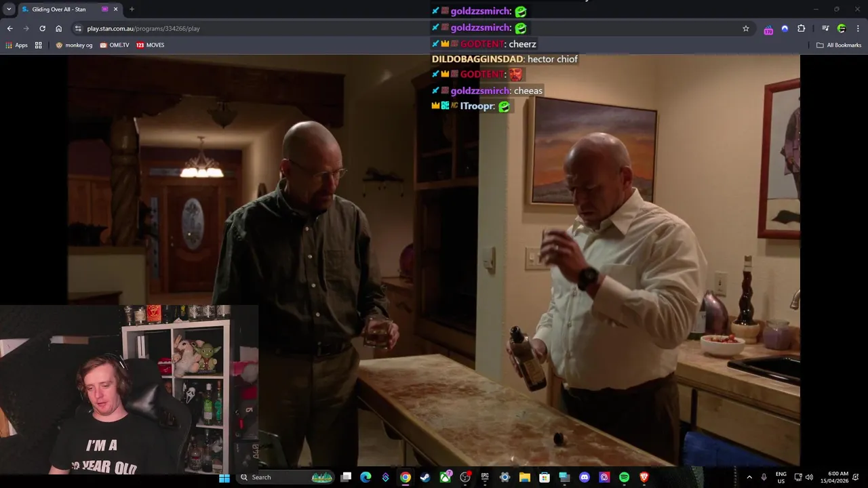Open Spotify from the taskbar
The width and height of the screenshot is (868, 488).
coord(624,477)
